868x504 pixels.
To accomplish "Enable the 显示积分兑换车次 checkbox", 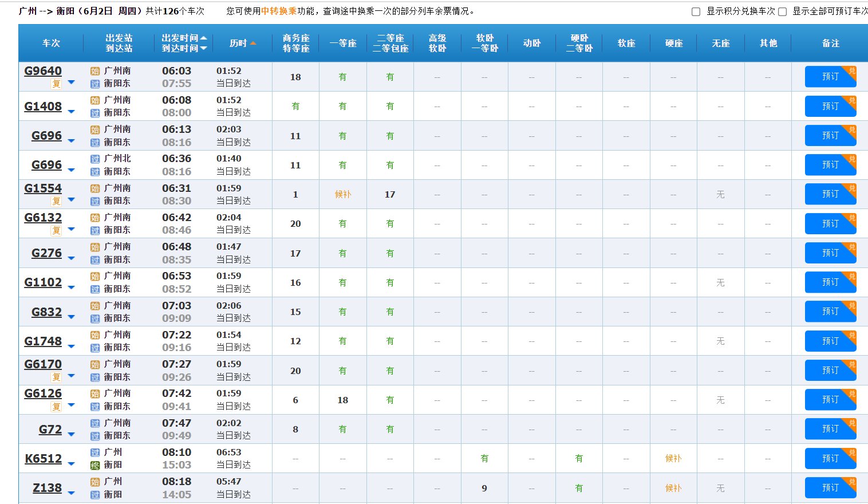I will pyautogui.click(x=696, y=11).
